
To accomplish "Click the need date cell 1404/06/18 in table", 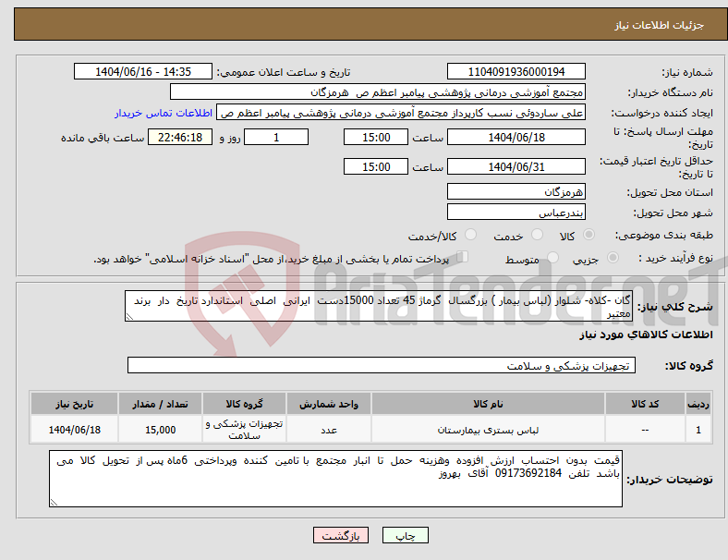I will (x=74, y=430).
